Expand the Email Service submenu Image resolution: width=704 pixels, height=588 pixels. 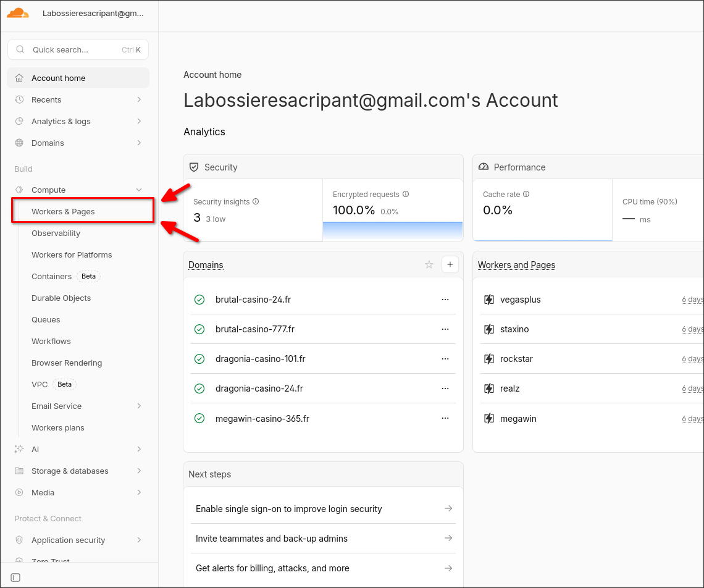(139, 406)
